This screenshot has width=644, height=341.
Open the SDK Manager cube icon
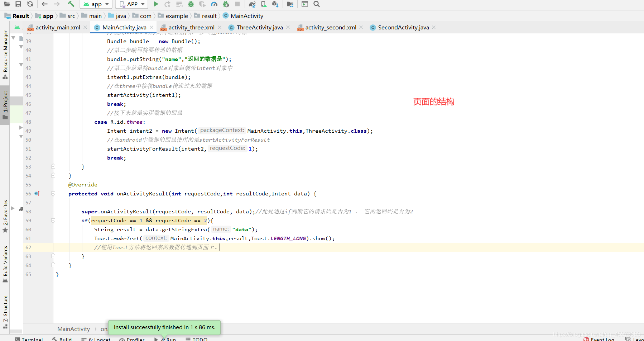275,4
